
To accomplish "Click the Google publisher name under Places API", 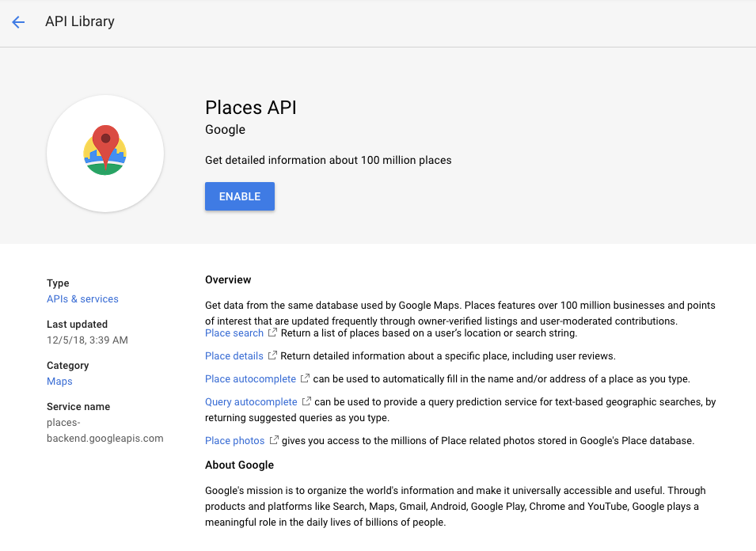I will click(x=225, y=130).
